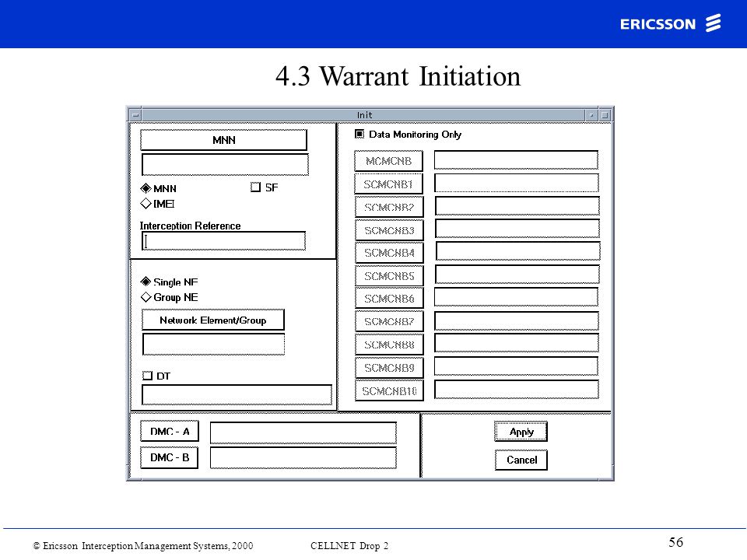Maximize the Init window

click(605, 115)
